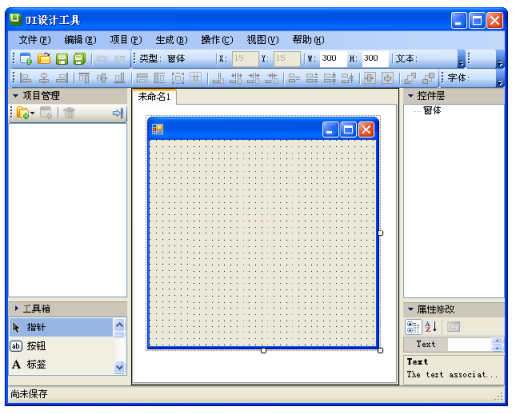Viewport: 516px width, 414px height.
Task: Click the save all icon
Action: [79, 59]
